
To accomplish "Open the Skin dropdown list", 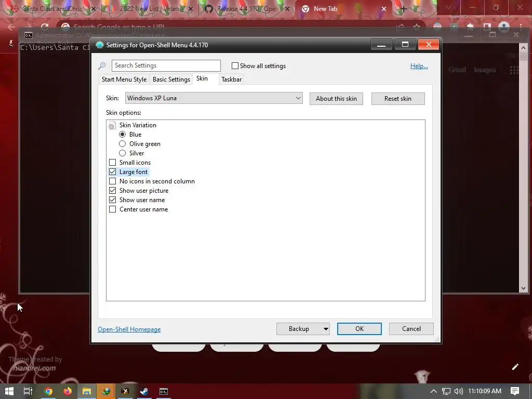I will (x=214, y=98).
